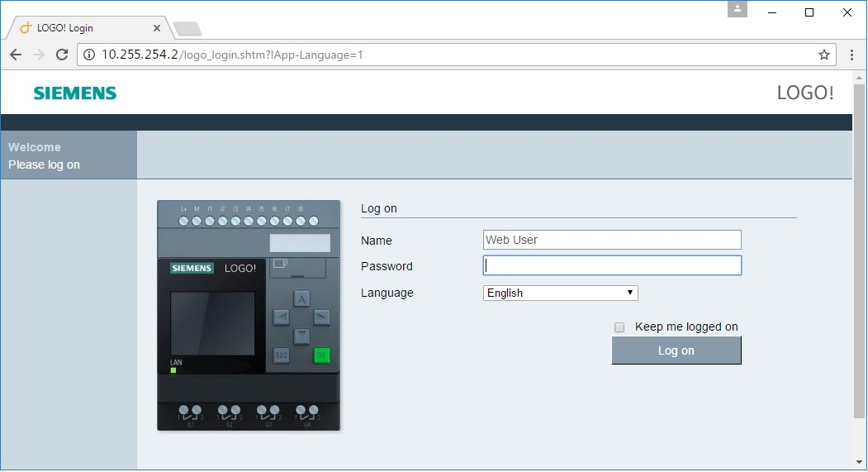Click the Name field label

[x=377, y=241]
